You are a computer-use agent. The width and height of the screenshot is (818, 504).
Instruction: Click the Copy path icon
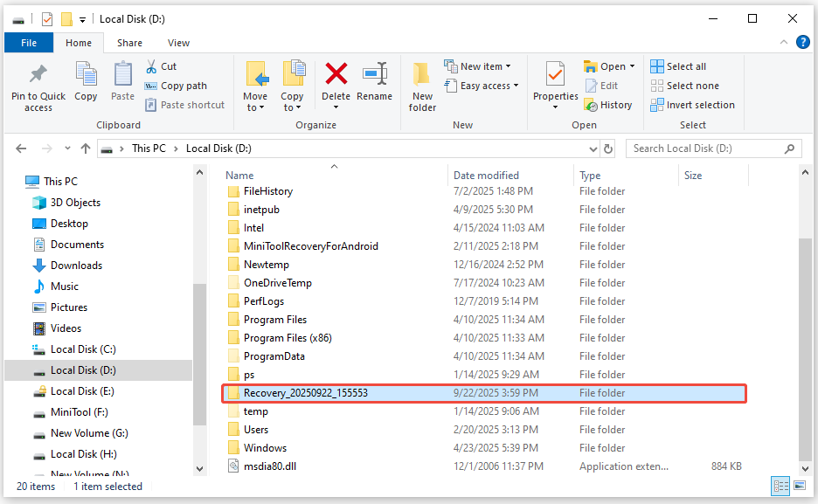coord(178,86)
